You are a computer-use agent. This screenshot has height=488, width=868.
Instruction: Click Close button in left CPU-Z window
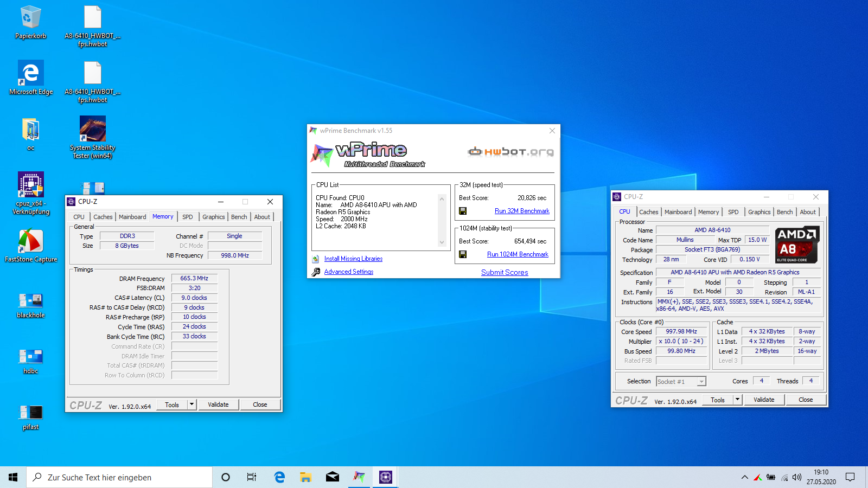260,404
